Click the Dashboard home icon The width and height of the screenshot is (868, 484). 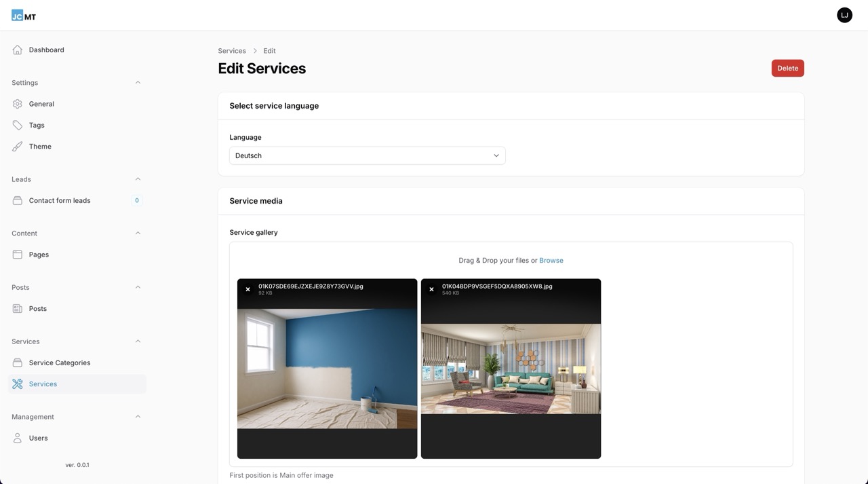click(17, 50)
